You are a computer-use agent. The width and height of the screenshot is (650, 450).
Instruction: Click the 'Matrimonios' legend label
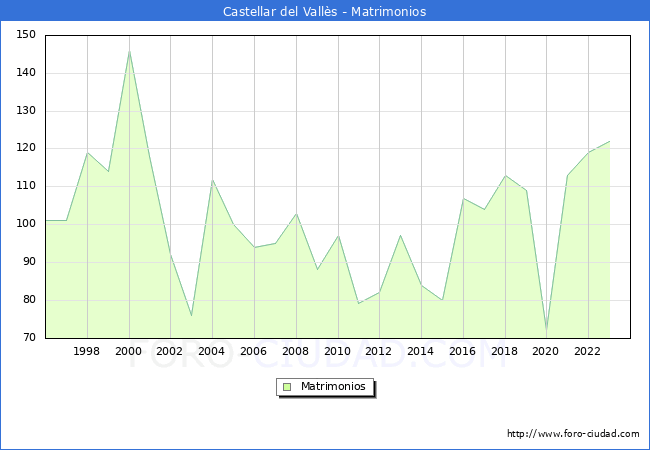click(x=333, y=386)
